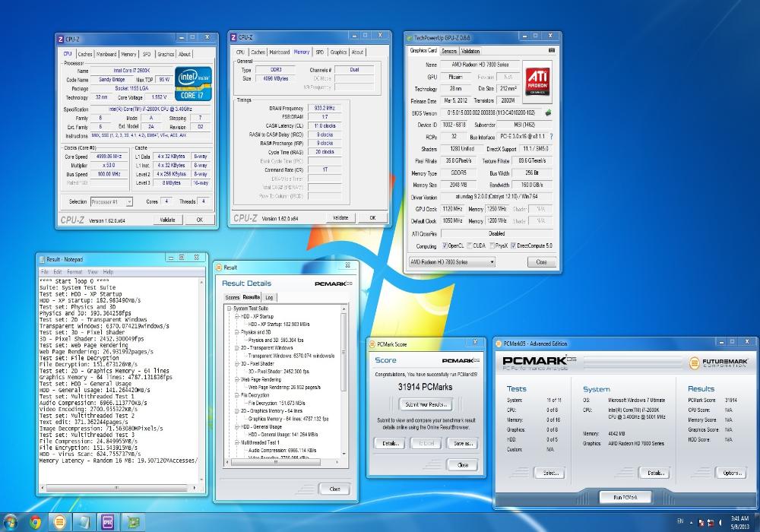Click the PCMark Score window title icon
Viewport: 760px width, 532px height.
coord(372,344)
